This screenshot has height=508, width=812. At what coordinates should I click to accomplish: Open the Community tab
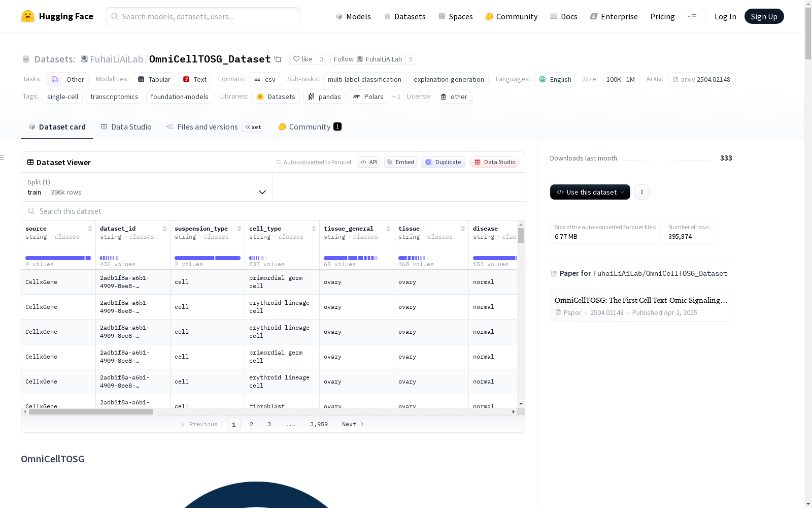click(x=310, y=127)
